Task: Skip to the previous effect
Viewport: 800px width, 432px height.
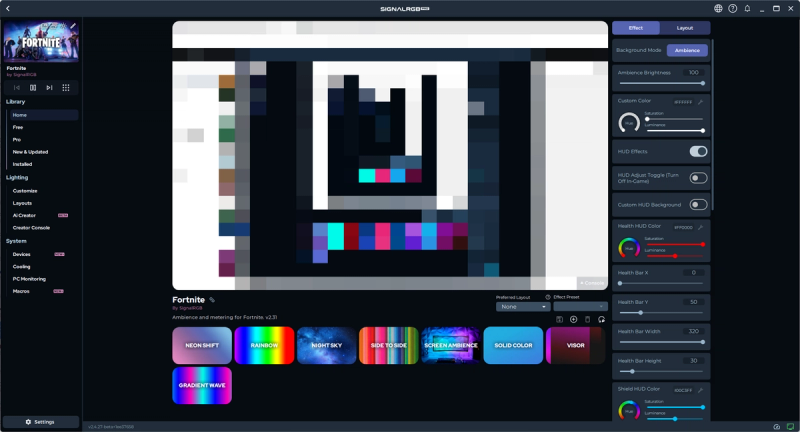Action: 17,88
